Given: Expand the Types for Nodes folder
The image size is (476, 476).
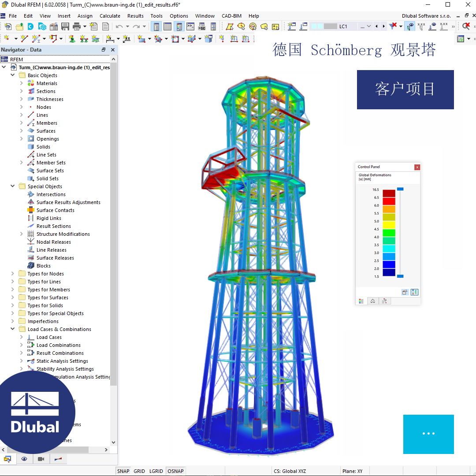Looking at the screenshot, I should [13, 274].
